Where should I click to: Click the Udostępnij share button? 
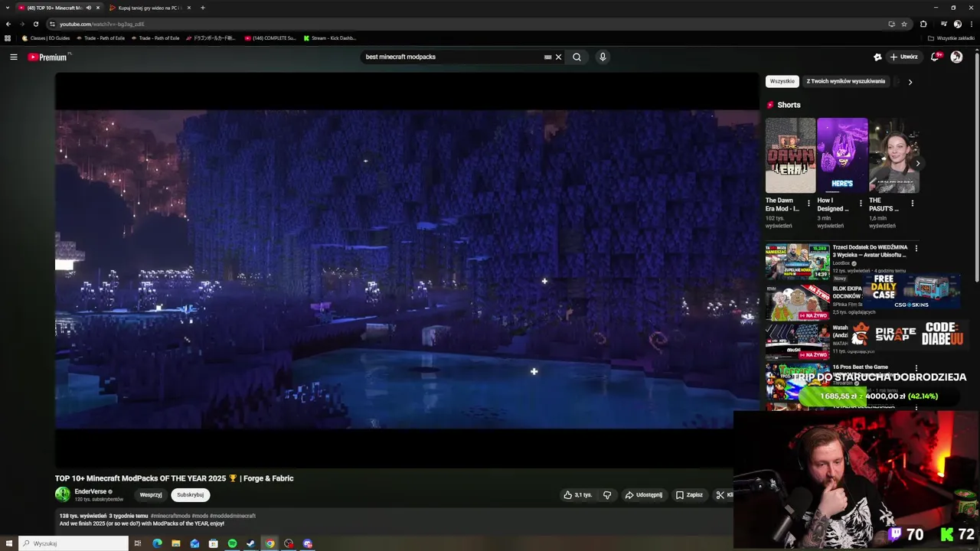tap(643, 495)
